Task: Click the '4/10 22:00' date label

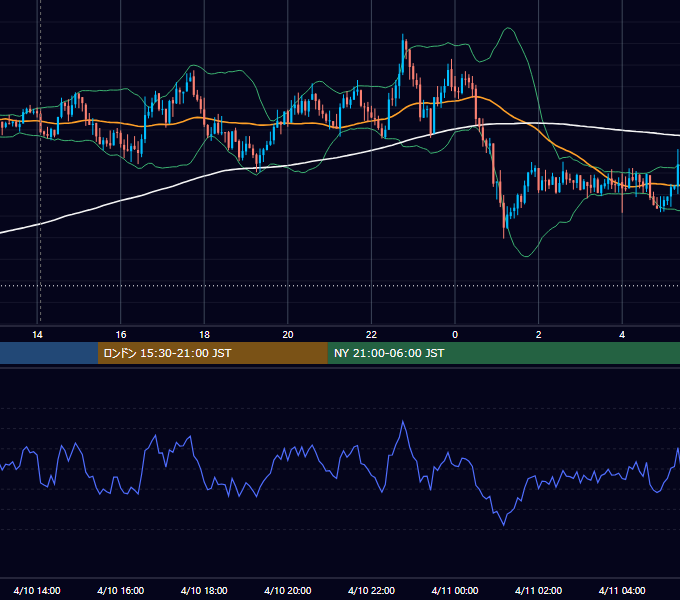Action: [x=371, y=590]
